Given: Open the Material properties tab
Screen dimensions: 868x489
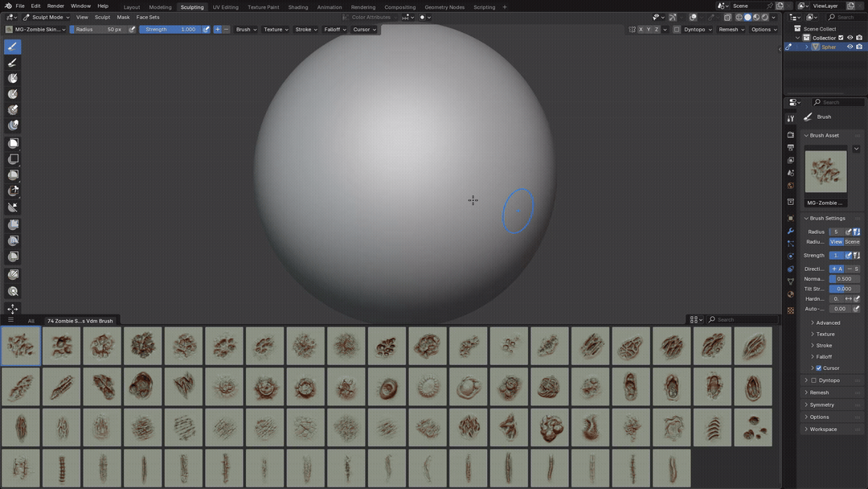Looking at the screenshot, I should pos(791,294).
